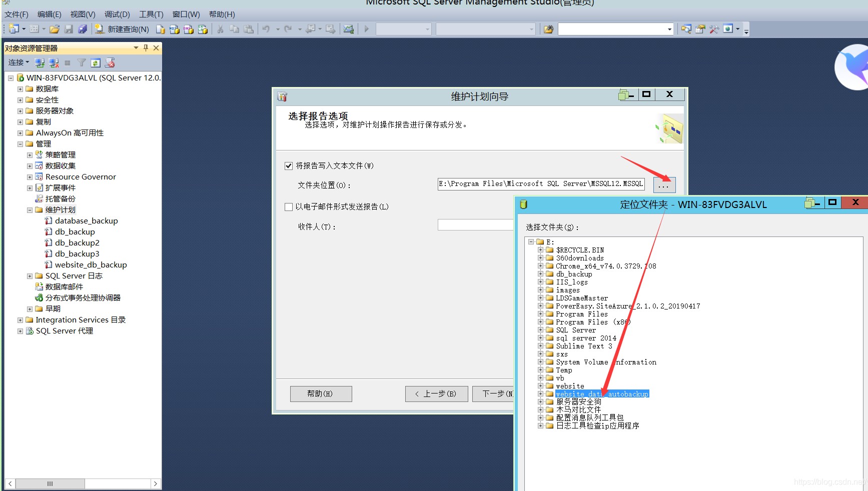Click the Disconnect server icon in Object Explorer

(x=54, y=62)
